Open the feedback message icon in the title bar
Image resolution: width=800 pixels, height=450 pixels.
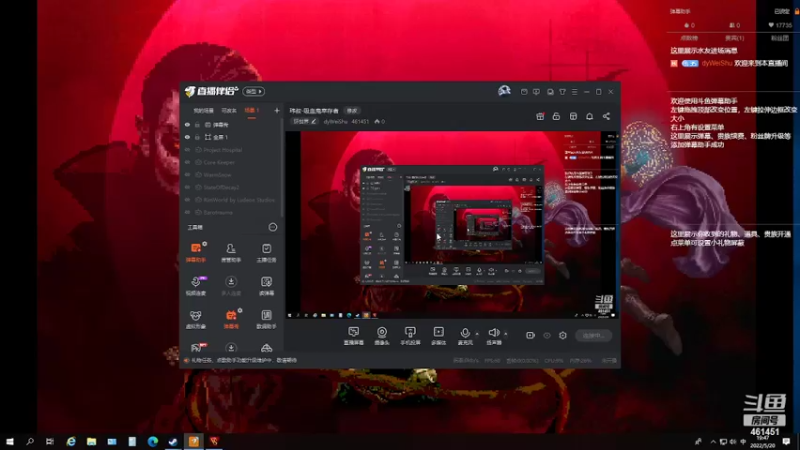click(536, 92)
